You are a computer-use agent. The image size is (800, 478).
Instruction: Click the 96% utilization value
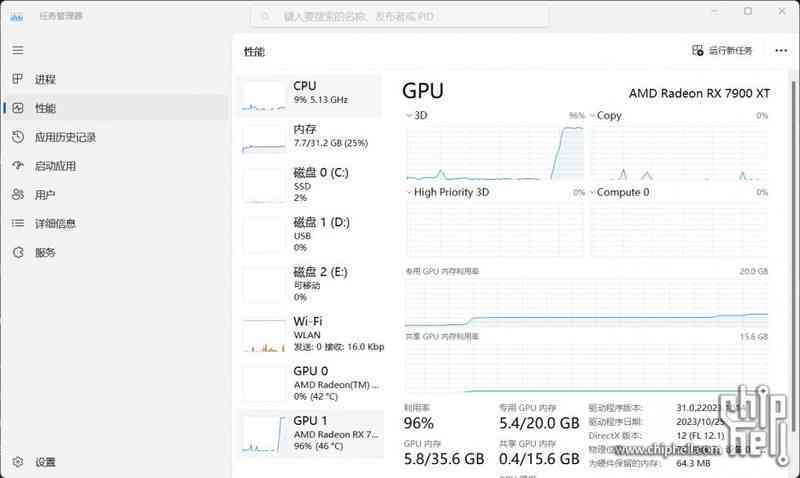pos(418,423)
